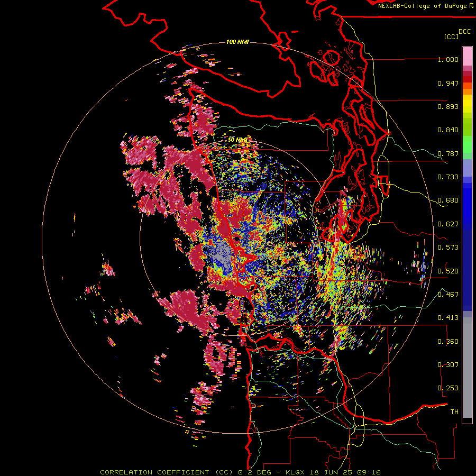Viewport: 476px width, 476px height.
Task: Click the 0.307 legend value
Action: [448, 365]
